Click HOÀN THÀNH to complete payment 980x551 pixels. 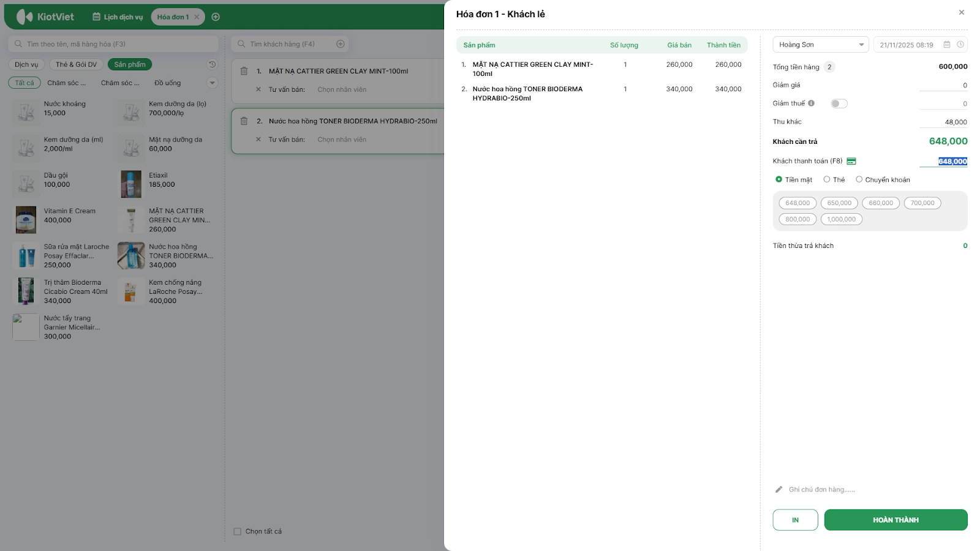[896, 520]
